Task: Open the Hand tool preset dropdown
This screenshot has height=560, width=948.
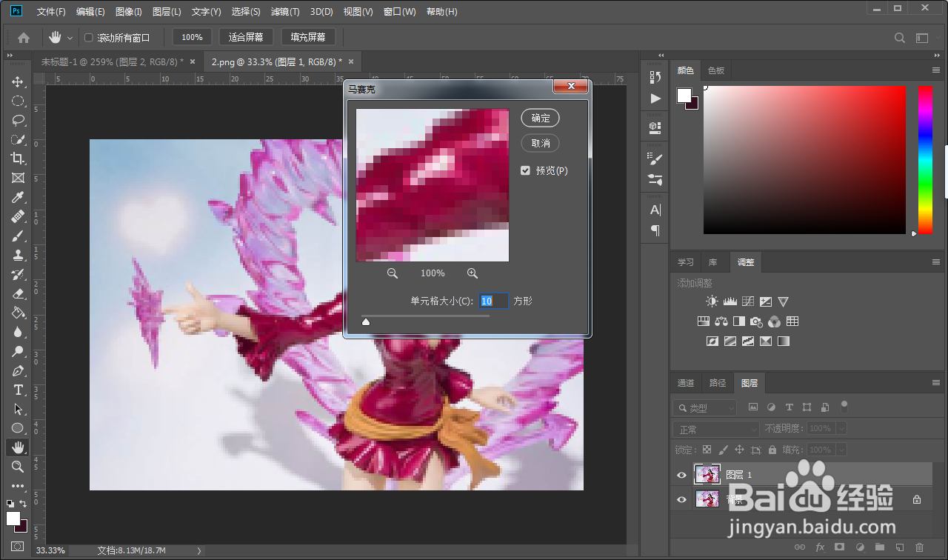Action: 70,37
